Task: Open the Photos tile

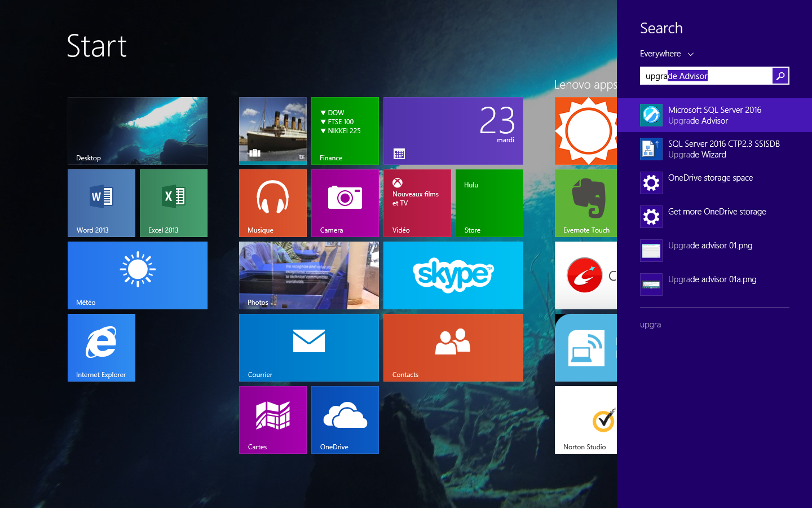Action: pos(309,275)
